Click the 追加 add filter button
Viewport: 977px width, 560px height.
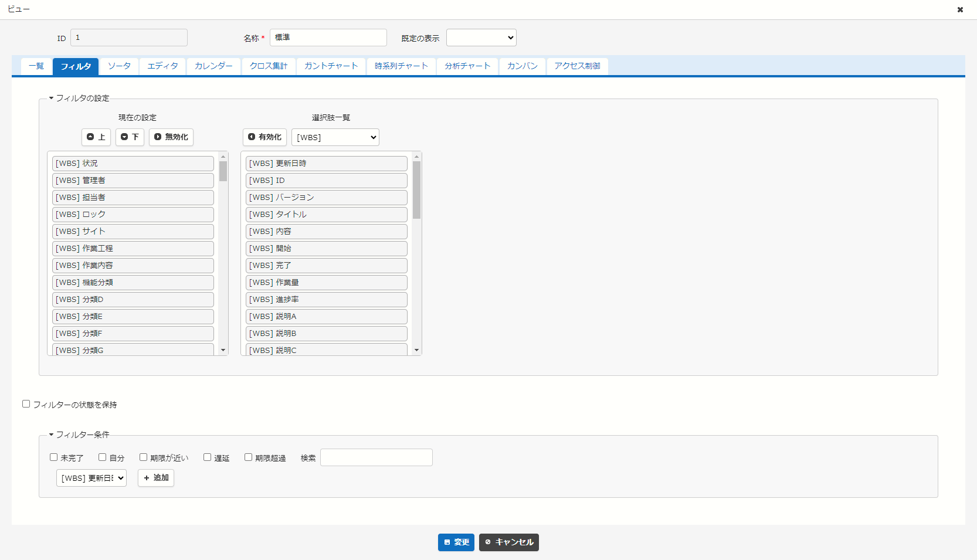156,478
